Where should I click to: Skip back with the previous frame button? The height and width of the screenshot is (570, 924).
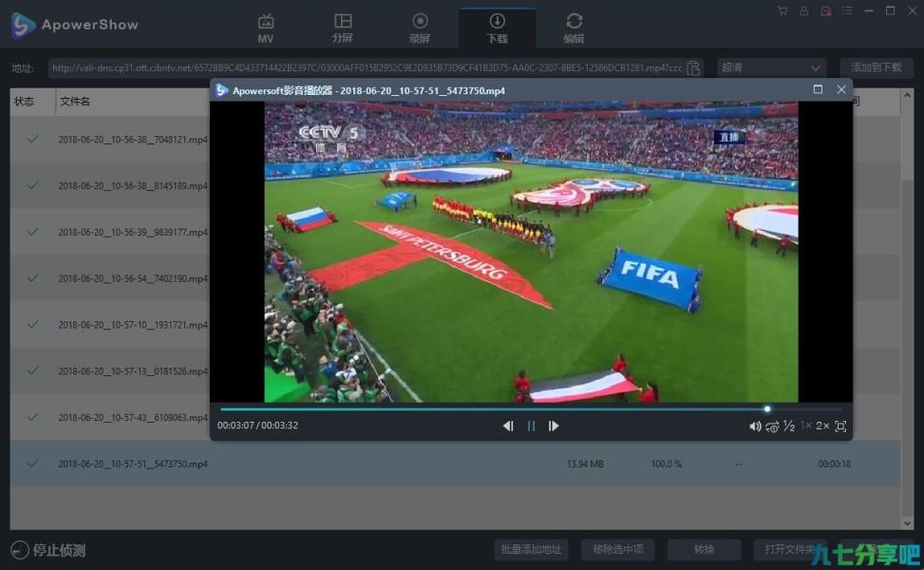pyautogui.click(x=508, y=426)
